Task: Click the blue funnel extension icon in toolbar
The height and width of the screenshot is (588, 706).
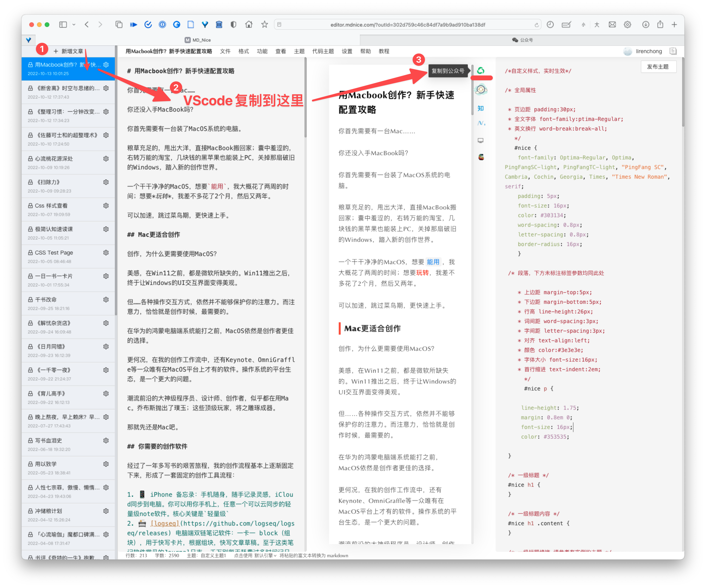Action: pos(205,24)
